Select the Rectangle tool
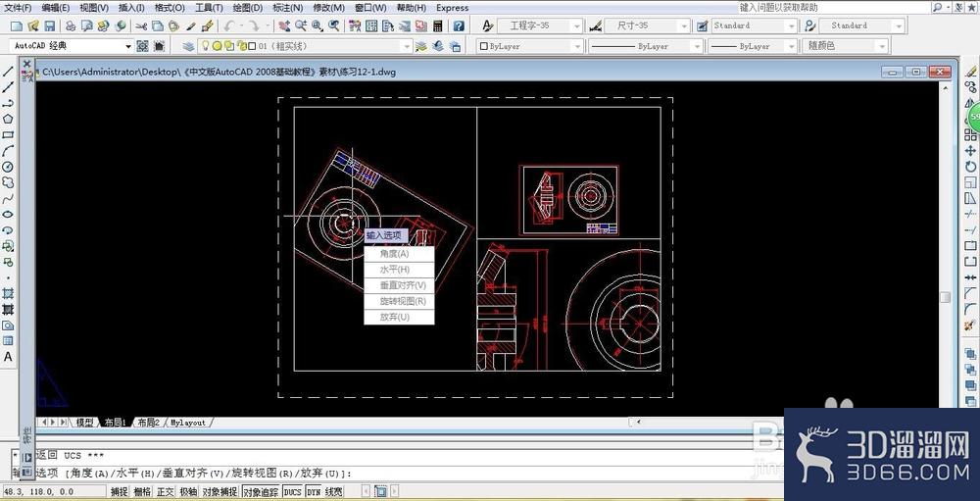980x501 pixels. [x=8, y=135]
